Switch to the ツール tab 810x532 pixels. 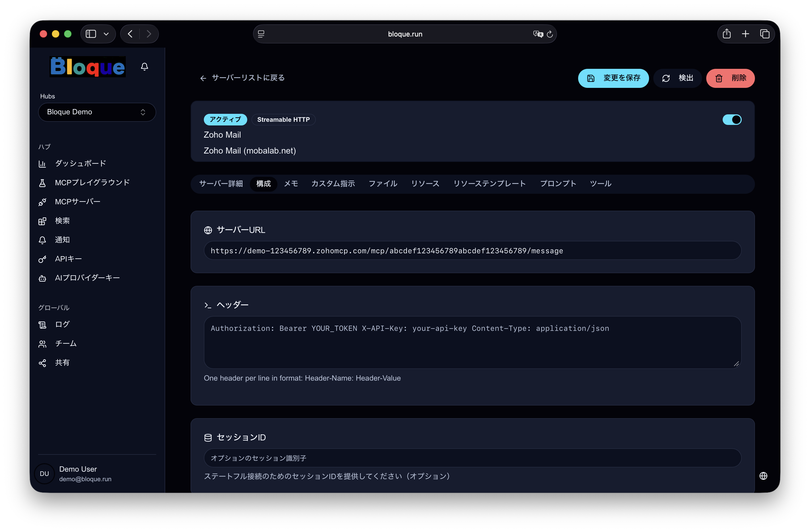[600, 184]
